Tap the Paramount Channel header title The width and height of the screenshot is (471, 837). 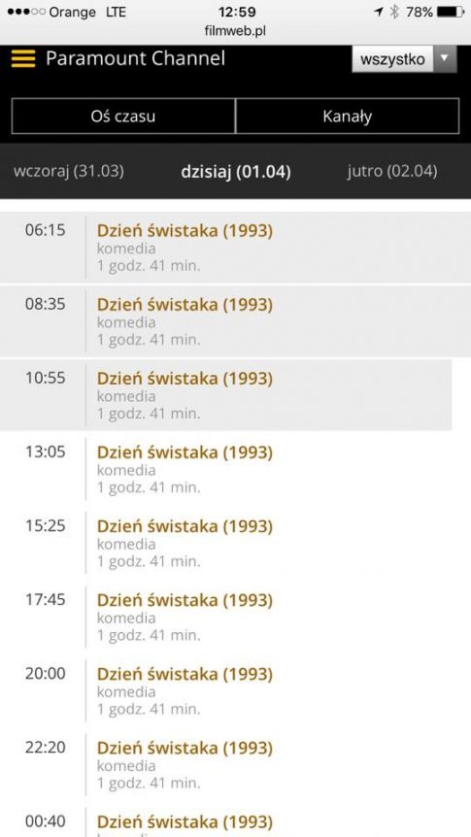click(x=135, y=58)
